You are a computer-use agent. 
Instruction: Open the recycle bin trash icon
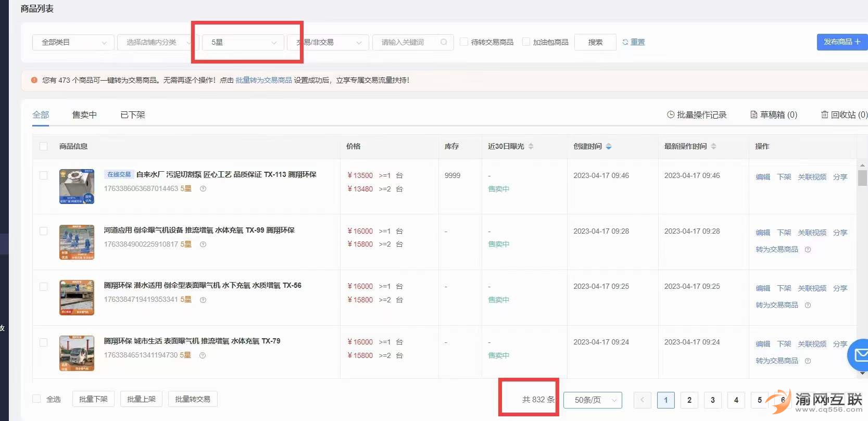pos(825,114)
